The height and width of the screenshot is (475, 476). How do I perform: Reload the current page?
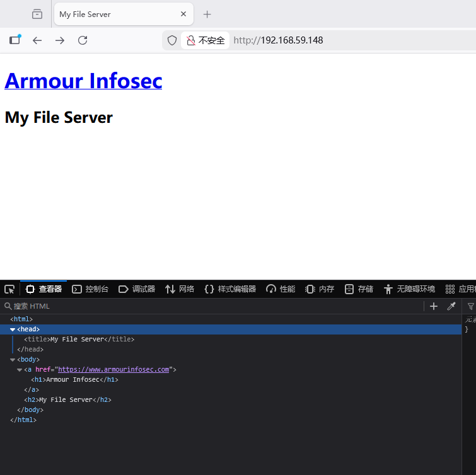pyautogui.click(x=83, y=40)
